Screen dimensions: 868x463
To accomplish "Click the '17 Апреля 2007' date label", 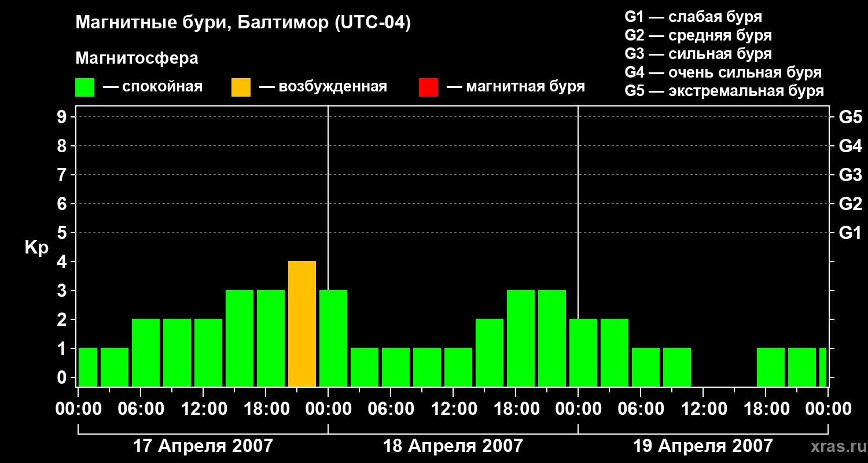I will tap(203, 446).
